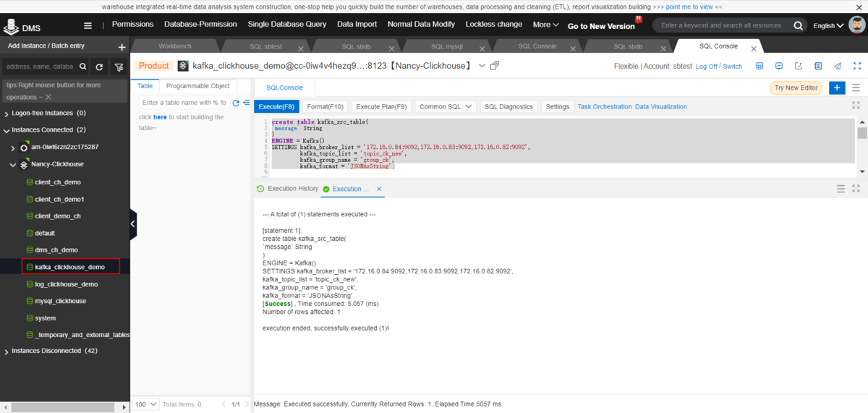Close the Execution result tab
Viewport: 868px width, 413px height.
click(x=380, y=189)
